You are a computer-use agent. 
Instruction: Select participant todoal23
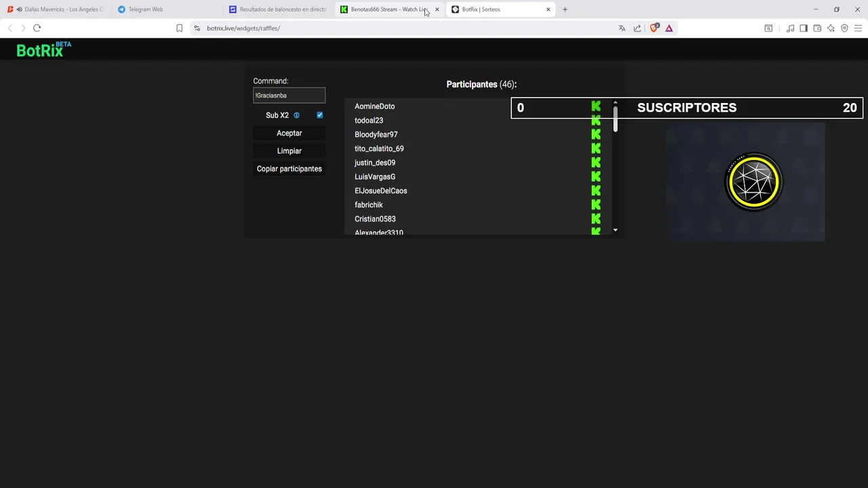pyautogui.click(x=369, y=121)
